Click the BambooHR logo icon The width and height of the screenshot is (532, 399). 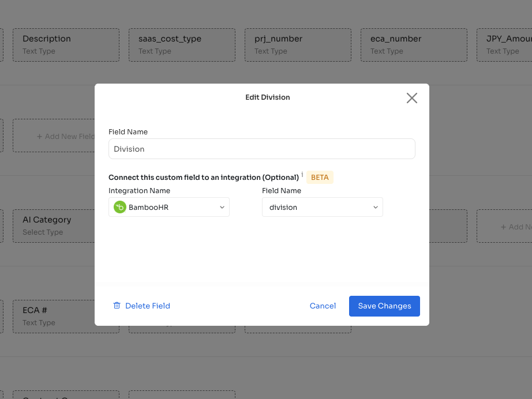120,207
